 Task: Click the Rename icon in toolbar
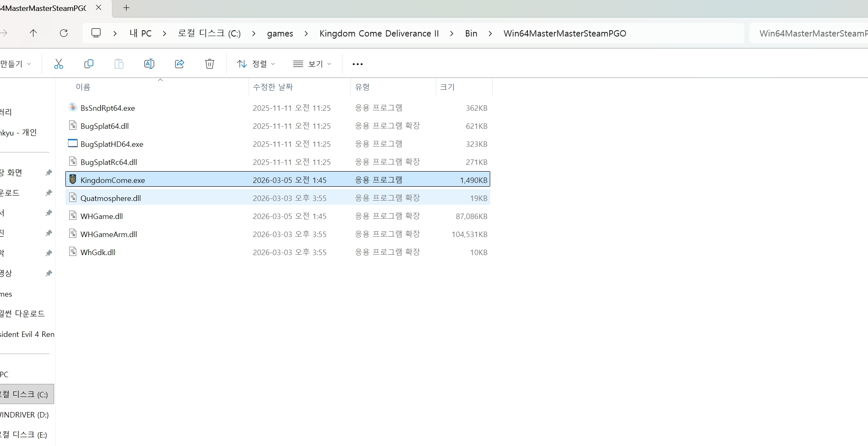tap(149, 64)
